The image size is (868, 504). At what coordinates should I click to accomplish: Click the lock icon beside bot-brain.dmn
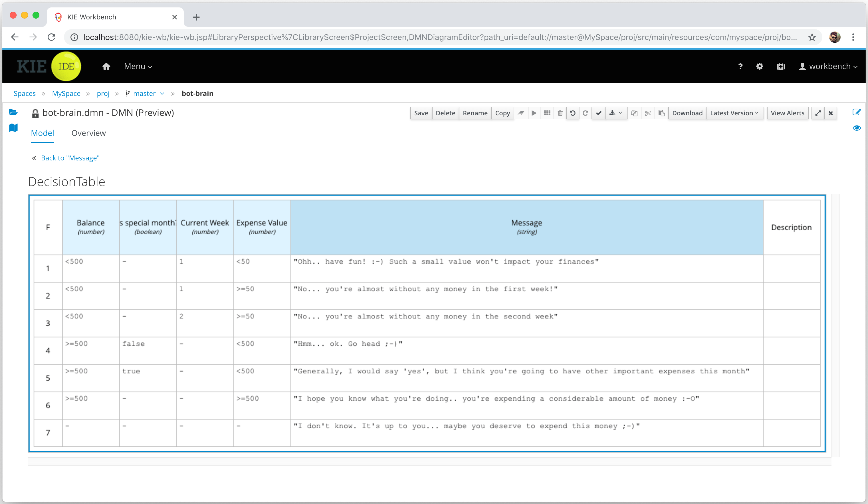pos(35,113)
